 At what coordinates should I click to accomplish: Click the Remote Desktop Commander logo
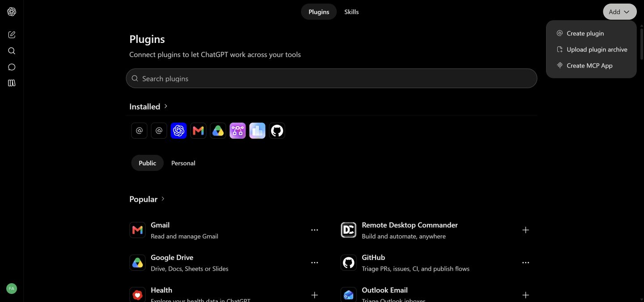[348, 230]
